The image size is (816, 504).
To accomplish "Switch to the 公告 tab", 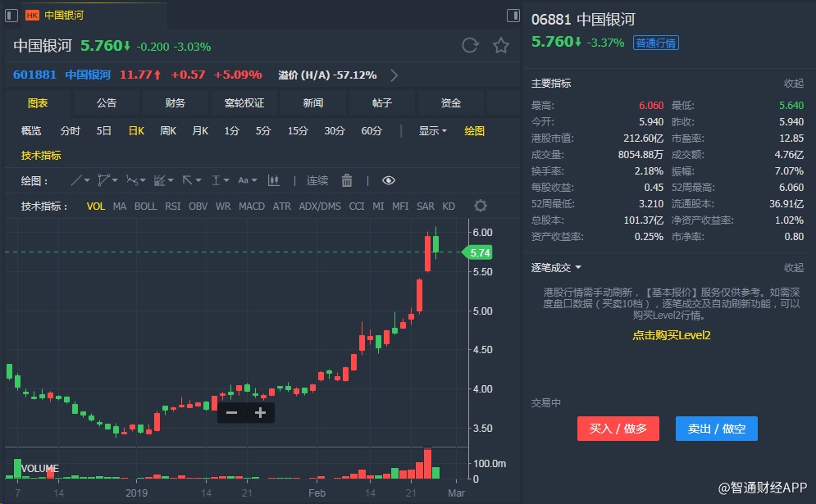I will tap(106, 103).
